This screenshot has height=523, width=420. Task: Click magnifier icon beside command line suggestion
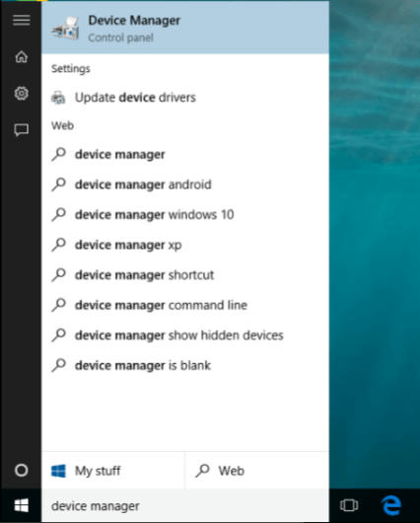[59, 305]
